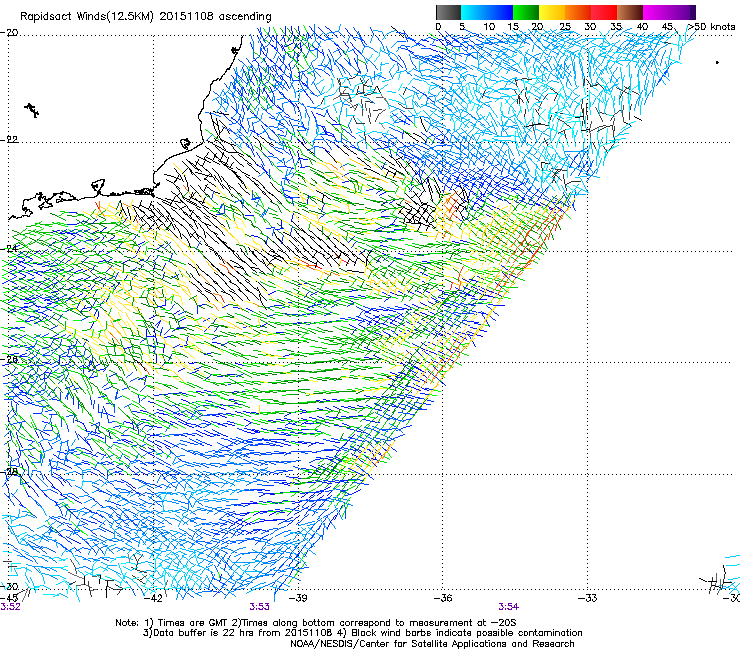Viewport: 740px width, 650px height.
Task: Click the '-42' longitude label
Action: click(153, 598)
